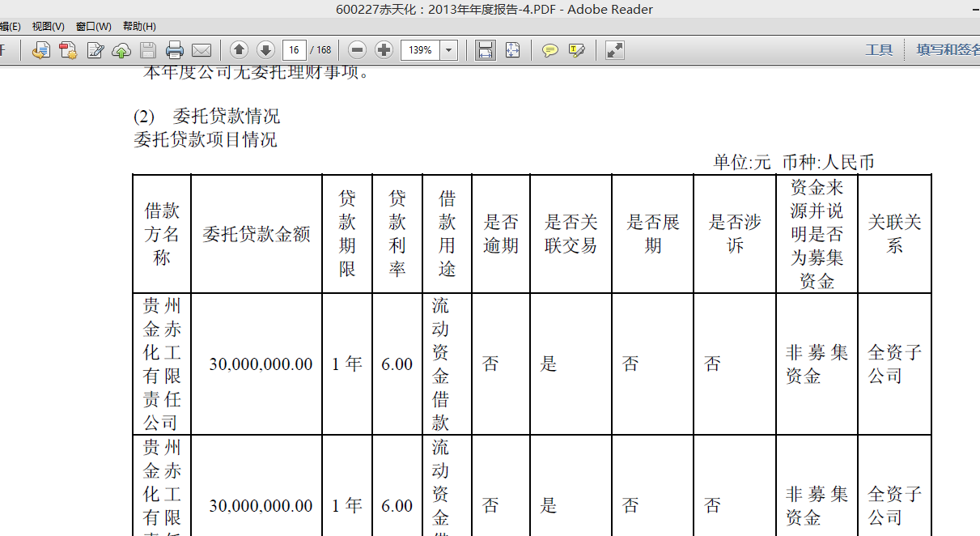This screenshot has width=980, height=536.
Task: Click first row loan term 1年
Action: (x=347, y=364)
